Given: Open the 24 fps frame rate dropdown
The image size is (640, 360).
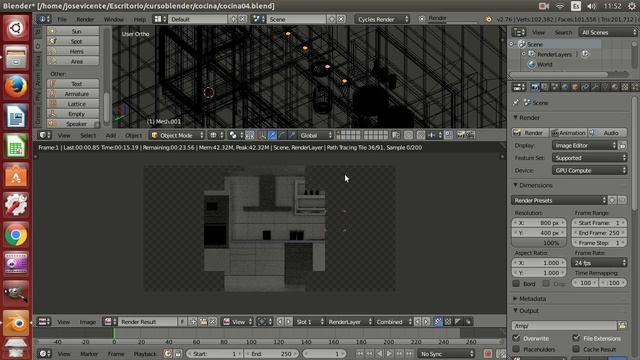Looking at the screenshot, I should (x=599, y=263).
